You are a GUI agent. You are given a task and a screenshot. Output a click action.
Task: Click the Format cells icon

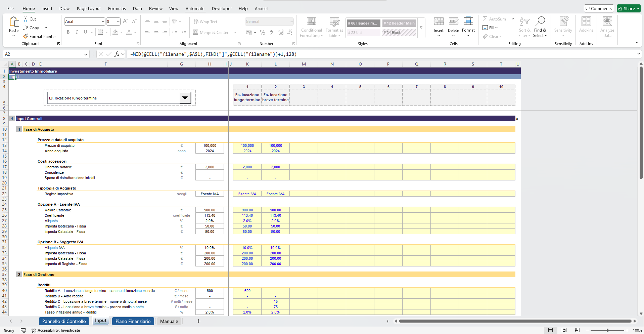(468, 21)
